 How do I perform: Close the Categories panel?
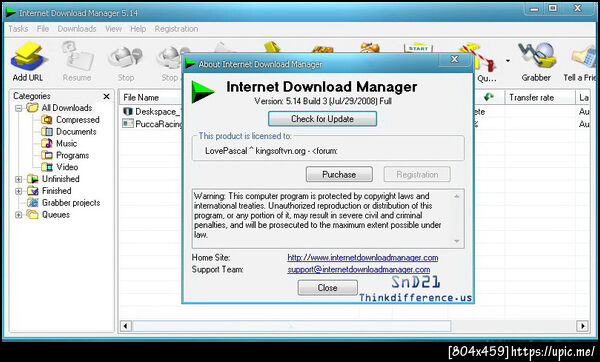pos(106,96)
